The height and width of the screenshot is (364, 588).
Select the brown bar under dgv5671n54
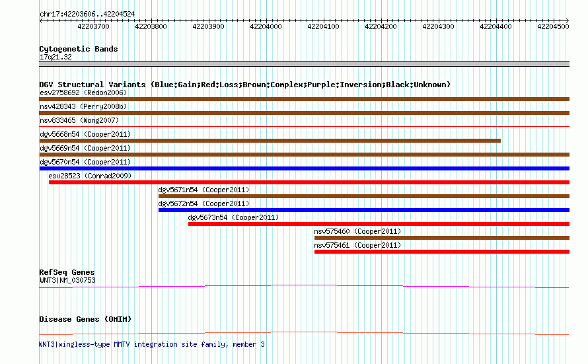click(364, 196)
